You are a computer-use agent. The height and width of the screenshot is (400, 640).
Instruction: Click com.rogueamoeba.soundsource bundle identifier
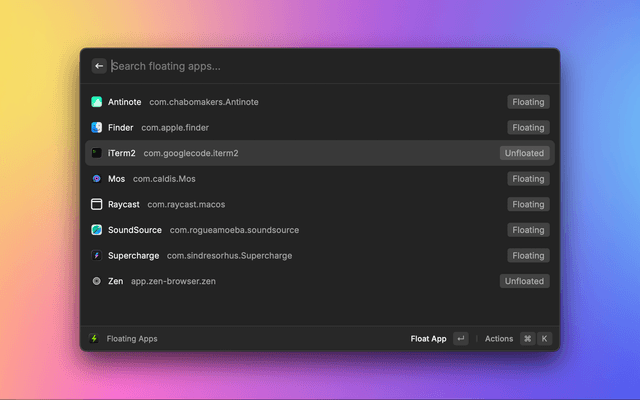click(234, 230)
